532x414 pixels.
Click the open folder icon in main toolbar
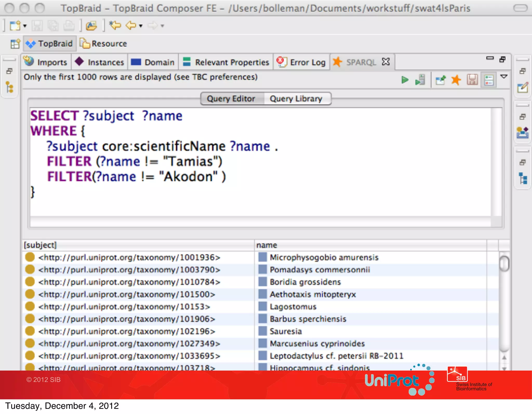91,25
